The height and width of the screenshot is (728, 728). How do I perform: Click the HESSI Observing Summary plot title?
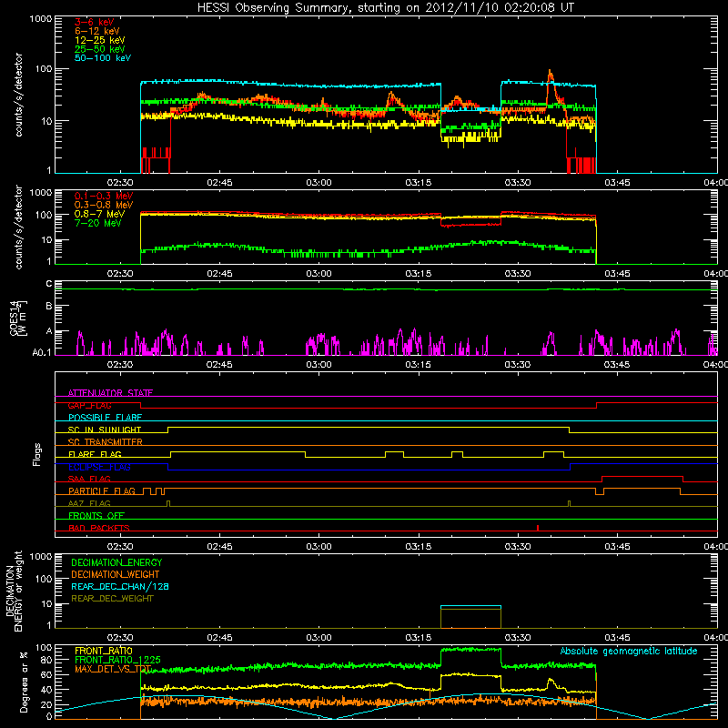pos(386,7)
